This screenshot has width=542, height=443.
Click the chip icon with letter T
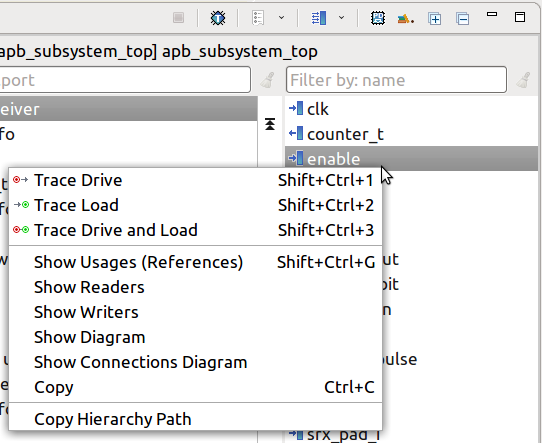tap(218, 18)
